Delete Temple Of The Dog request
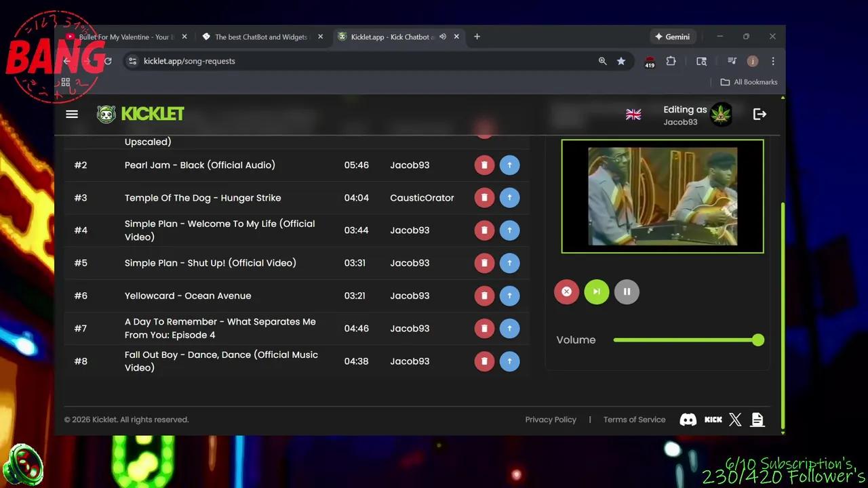Image resolution: width=868 pixels, height=488 pixels. (484, 197)
